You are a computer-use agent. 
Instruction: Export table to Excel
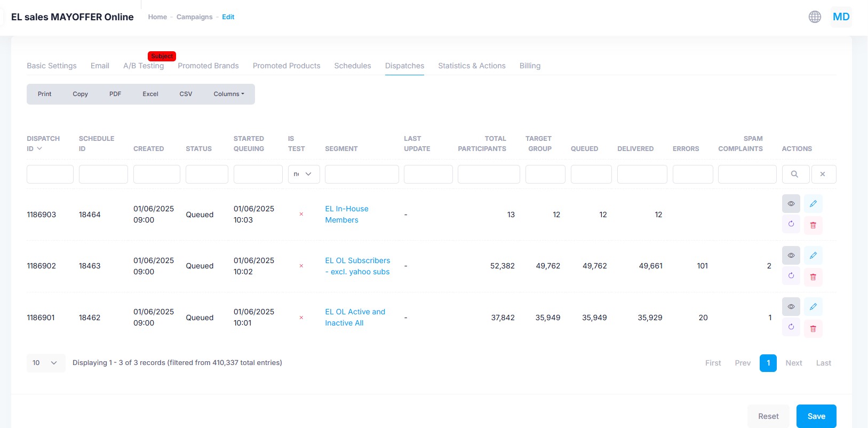150,94
